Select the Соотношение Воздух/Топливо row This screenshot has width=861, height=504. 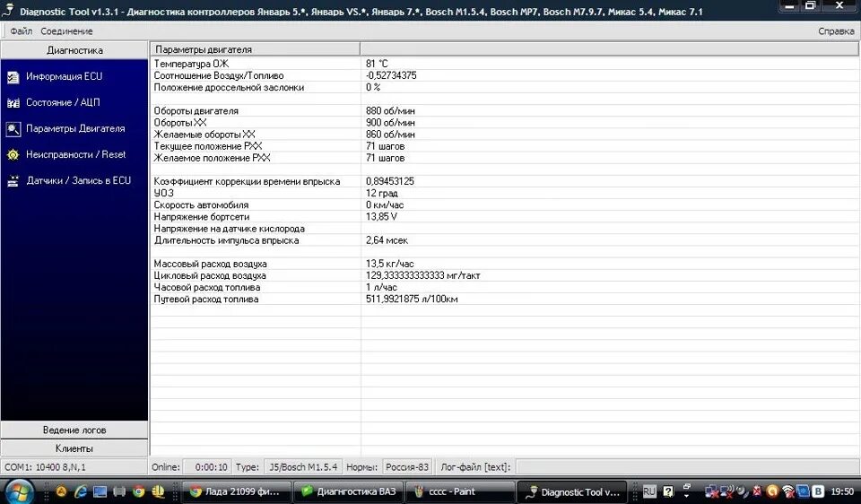point(504,75)
